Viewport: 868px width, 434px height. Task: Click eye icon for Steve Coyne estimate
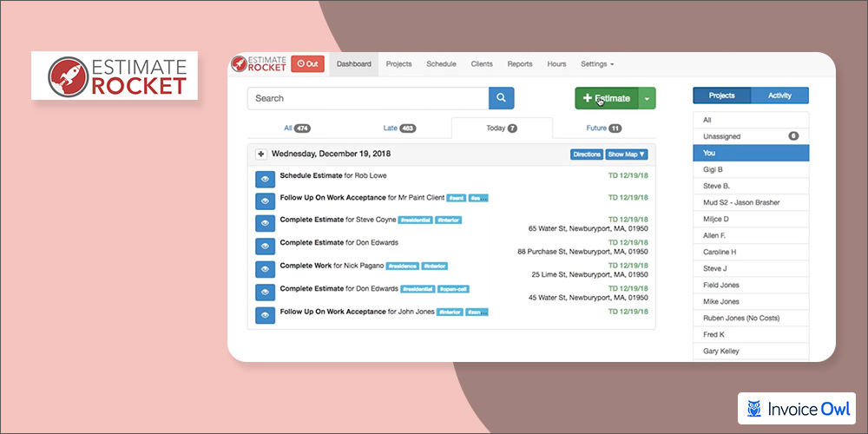[265, 224]
